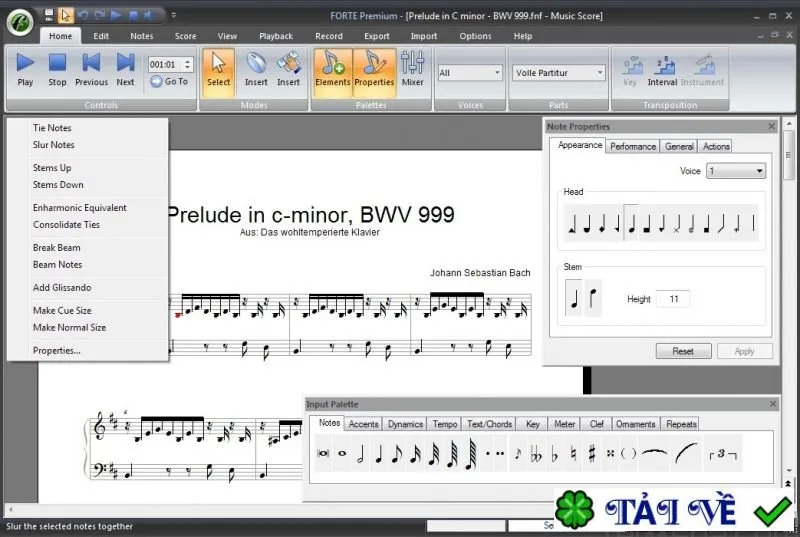Viewport: 800px width, 537px height.
Task: Toggle the Properties palette
Action: 374,72
